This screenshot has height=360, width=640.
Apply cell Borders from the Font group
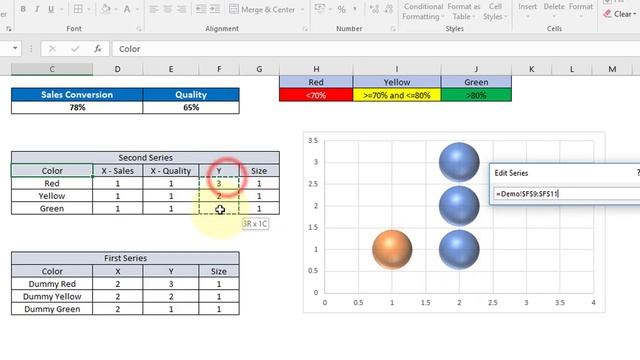[x=78, y=9]
